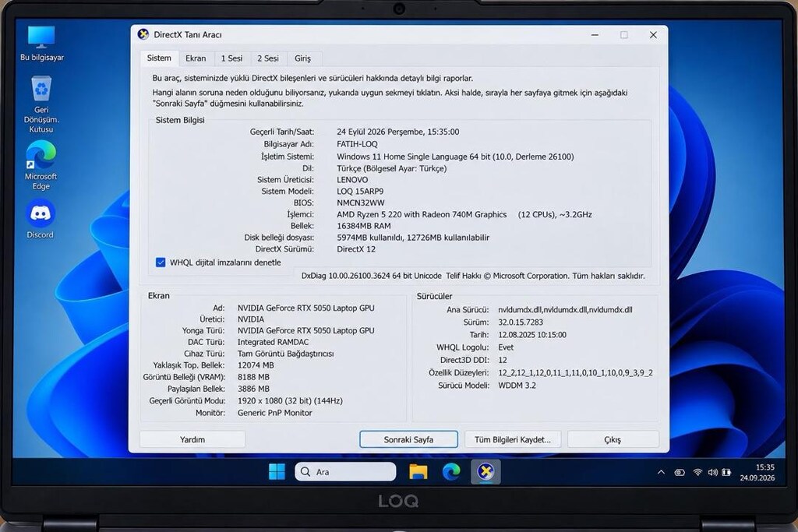Open Bu bilgisayar desktop icon

coord(42,44)
